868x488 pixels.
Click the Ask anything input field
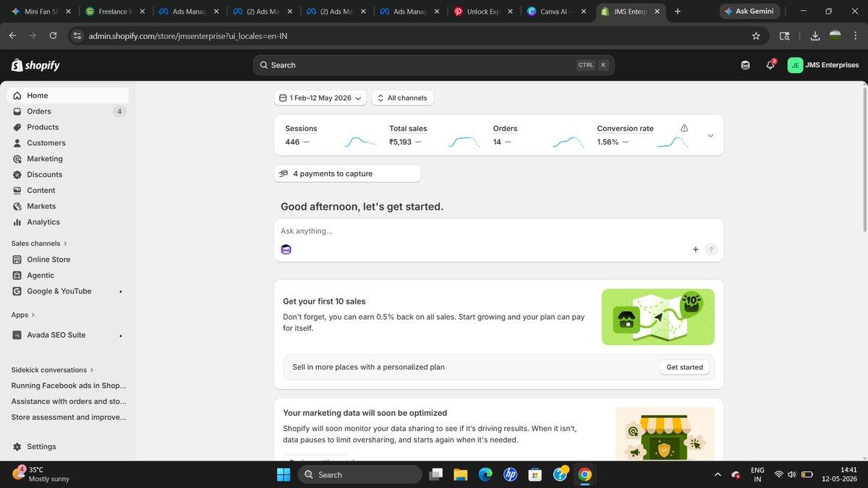pyautogui.click(x=498, y=231)
